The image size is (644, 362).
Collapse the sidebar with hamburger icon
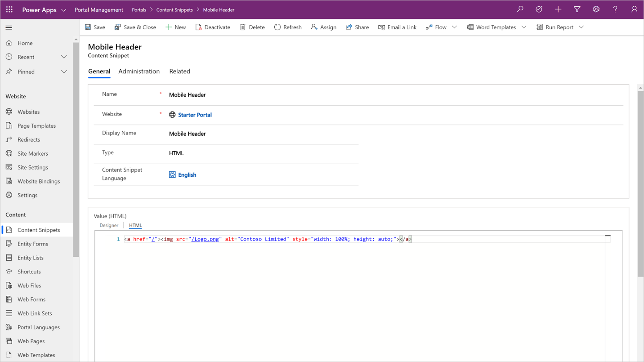[x=9, y=27]
